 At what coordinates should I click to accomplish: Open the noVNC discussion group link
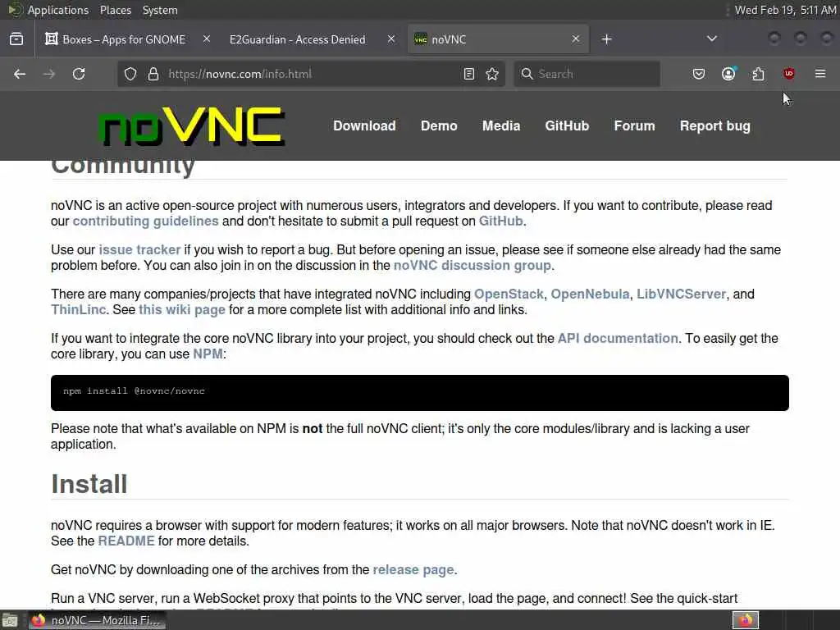[x=472, y=265]
